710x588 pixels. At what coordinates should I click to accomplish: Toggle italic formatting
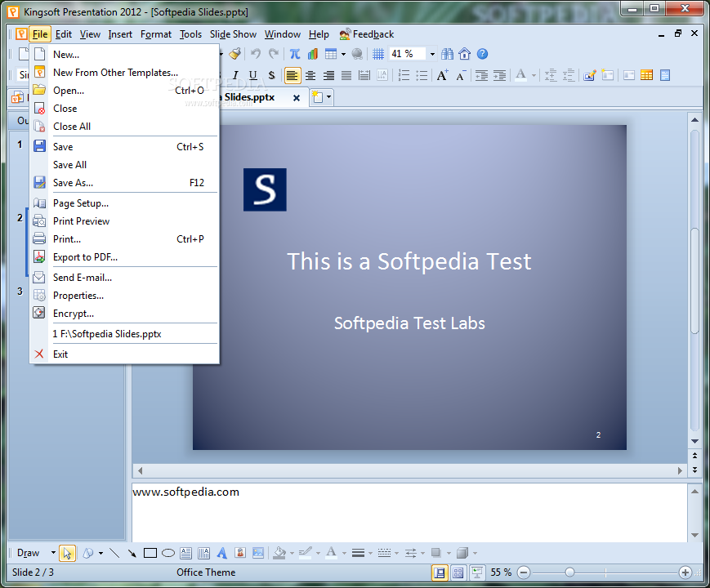coord(235,75)
